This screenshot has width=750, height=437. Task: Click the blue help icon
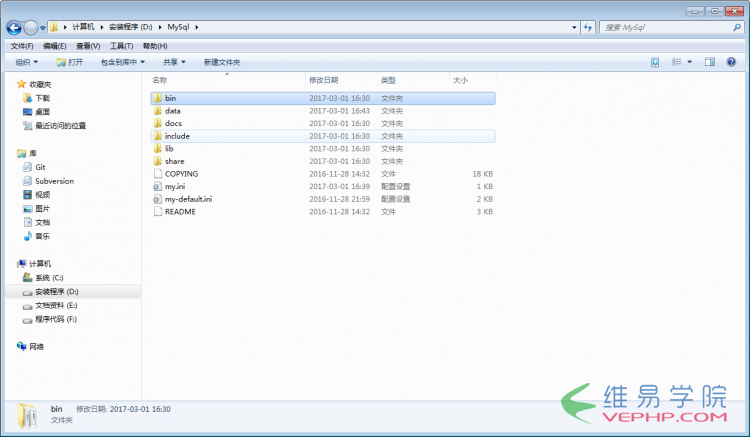pyautogui.click(x=731, y=62)
